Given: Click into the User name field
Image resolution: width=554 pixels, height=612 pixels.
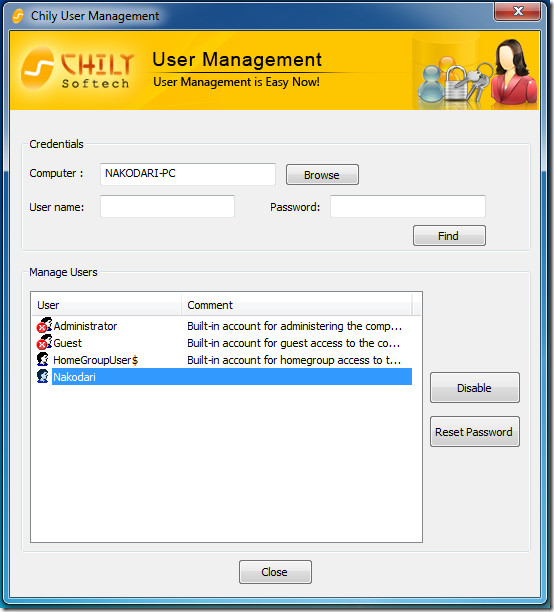Looking at the screenshot, I should [x=167, y=206].
